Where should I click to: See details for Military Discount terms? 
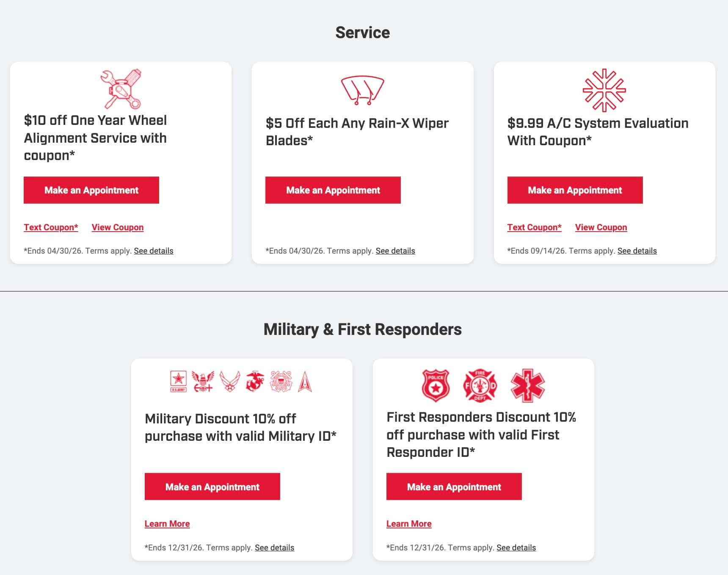(x=274, y=547)
